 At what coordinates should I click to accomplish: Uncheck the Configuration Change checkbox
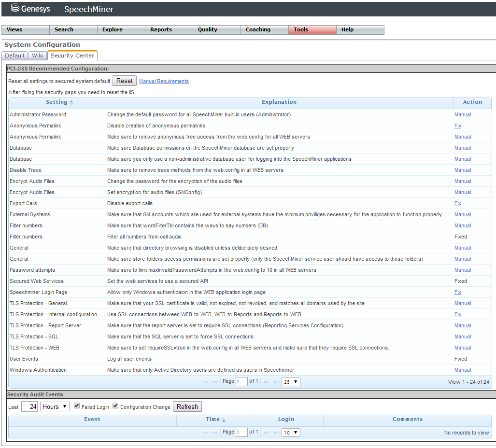(x=115, y=406)
